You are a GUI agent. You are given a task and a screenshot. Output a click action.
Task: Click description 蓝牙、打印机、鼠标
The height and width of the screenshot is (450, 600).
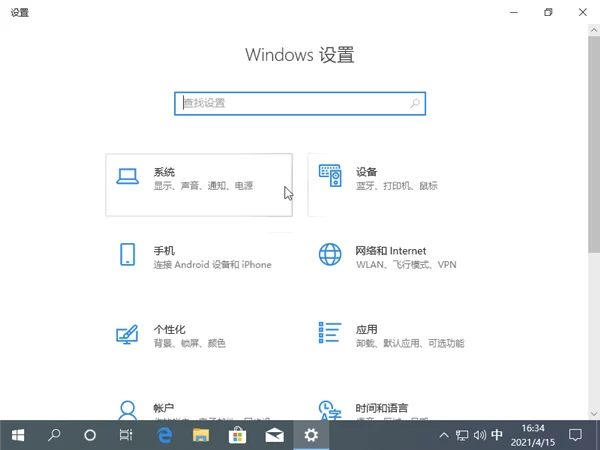pyautogui.click(x=397, y=186)
